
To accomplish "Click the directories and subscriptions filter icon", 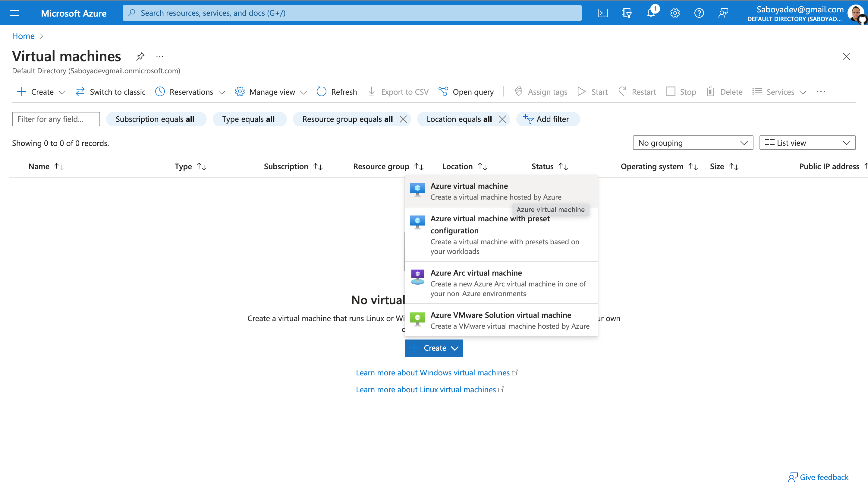I will pyautogui.click(x=627, y=13).
